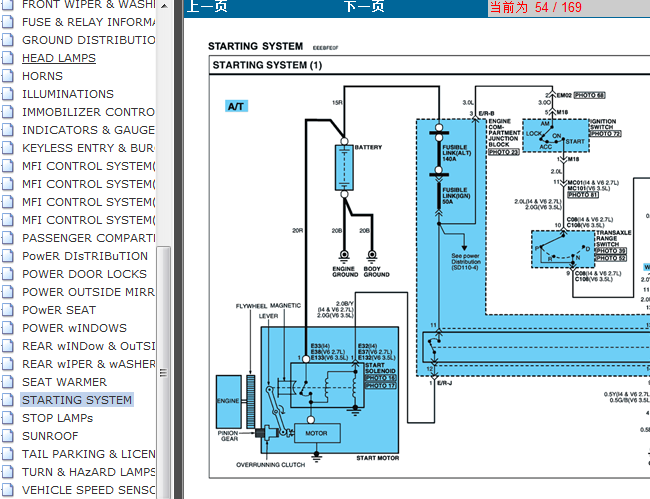650x499 pixels.
Task: Select PowER DIsTRIBuTION in sidebar
Action: (85, 256)
